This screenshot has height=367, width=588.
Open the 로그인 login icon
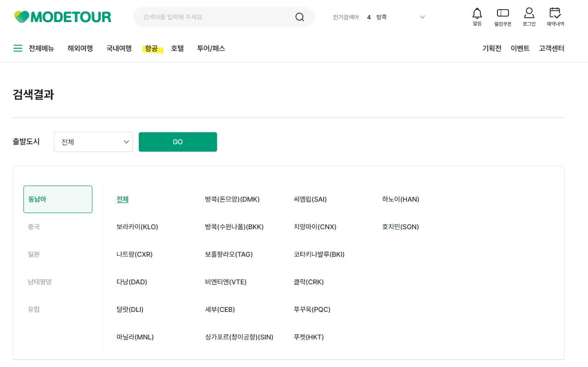529,14
